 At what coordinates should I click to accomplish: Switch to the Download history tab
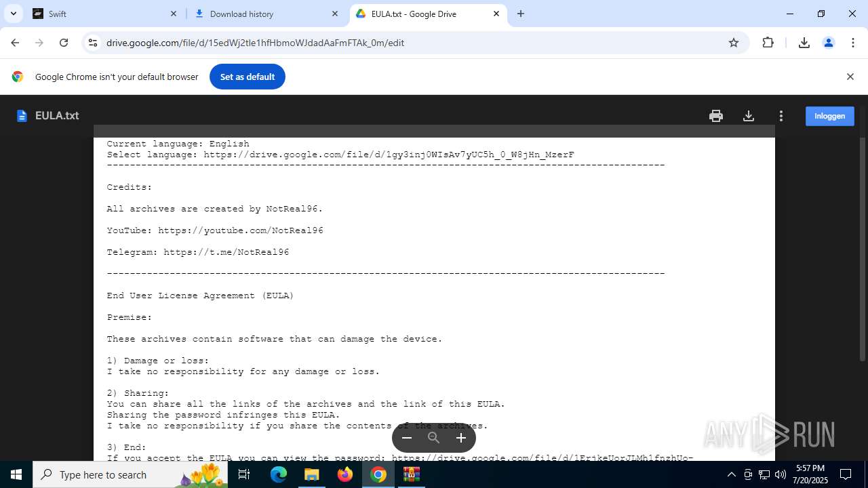tap(267, 14)
